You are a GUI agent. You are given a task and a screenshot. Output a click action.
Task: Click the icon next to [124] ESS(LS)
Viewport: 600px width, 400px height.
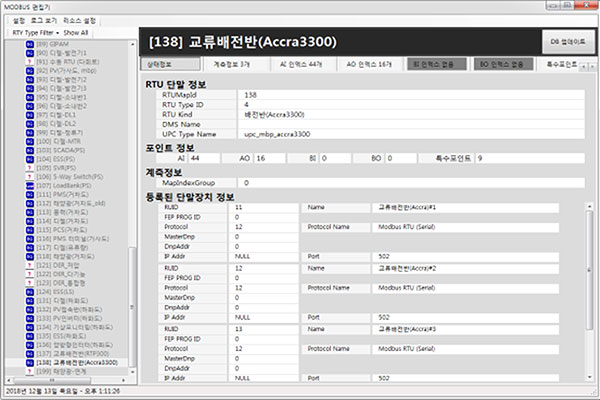point(29,292)
